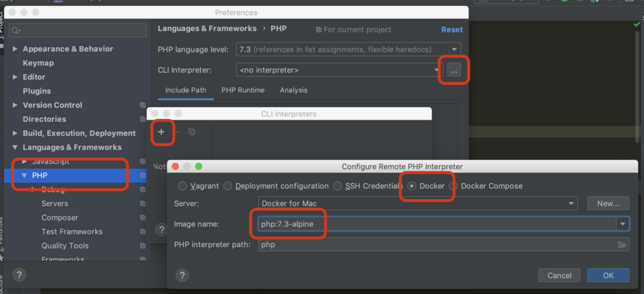This screenshot has width=644, height=294.
Task: Open the CLI Interpreter browse ellipsis button
Action: click(x=454, y=70)
